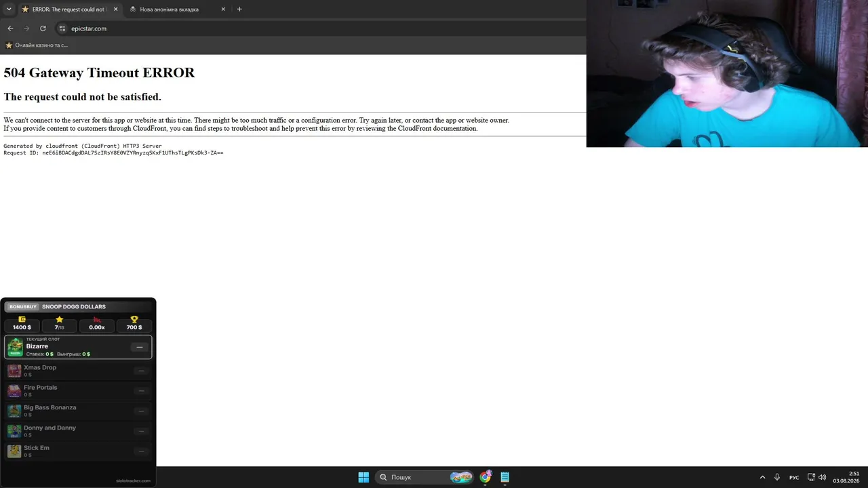Select the Donny and Danny thumbnail
Screen dimensions: 868x488
tap(14, 431)
